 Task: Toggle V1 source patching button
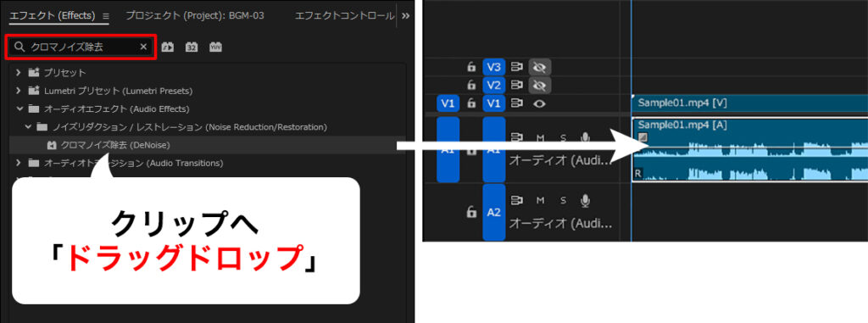coord(448,103)
